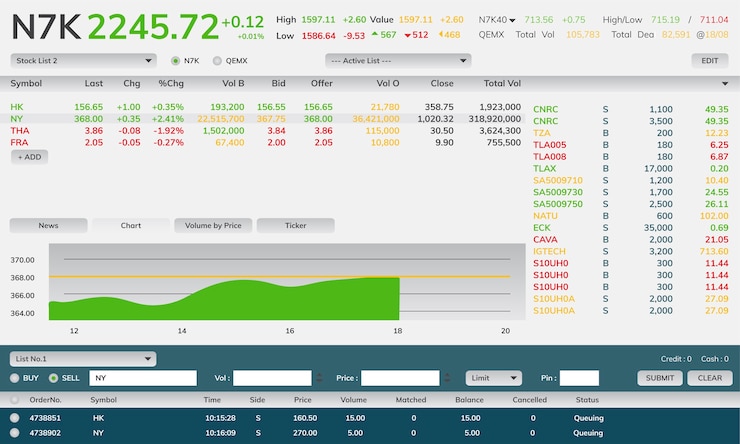Expand the N7K40 index dropdown arrow
The image size is (740, 444).
(x=512, y=20)
